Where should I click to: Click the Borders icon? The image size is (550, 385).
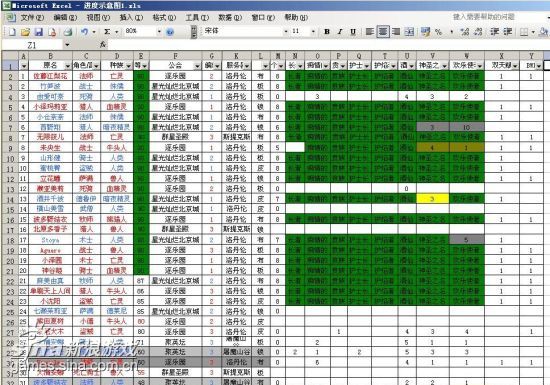pos(524,32)
